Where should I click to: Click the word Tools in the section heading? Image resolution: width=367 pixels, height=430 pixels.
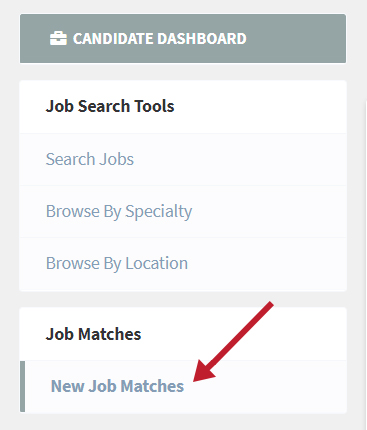(x=154, y=106)
